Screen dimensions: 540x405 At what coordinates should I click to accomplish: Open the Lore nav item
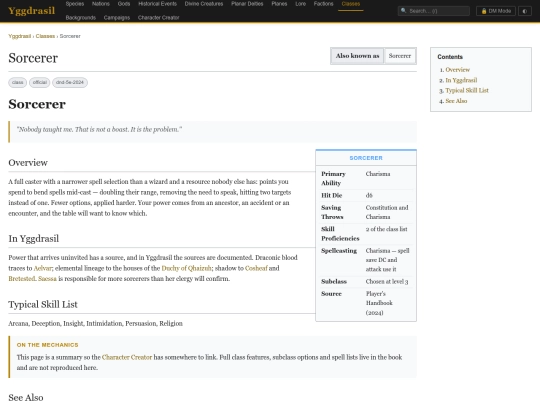pyautogui.click(x=301, y=4)
